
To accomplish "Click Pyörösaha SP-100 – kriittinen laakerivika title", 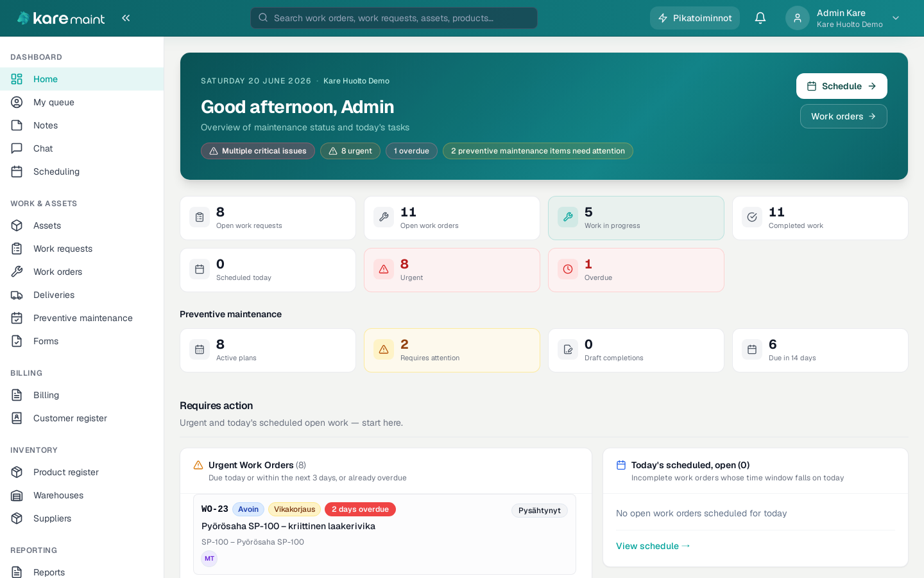I will tap(288, 526).
